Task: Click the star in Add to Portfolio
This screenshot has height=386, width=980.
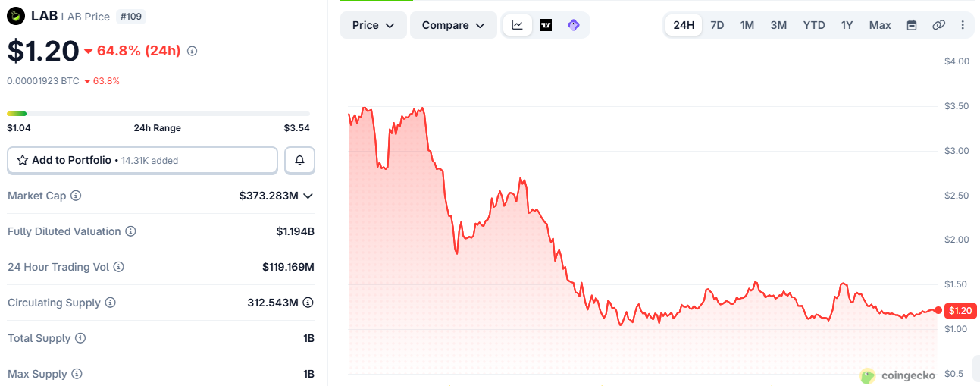Action: coord(23,160)
